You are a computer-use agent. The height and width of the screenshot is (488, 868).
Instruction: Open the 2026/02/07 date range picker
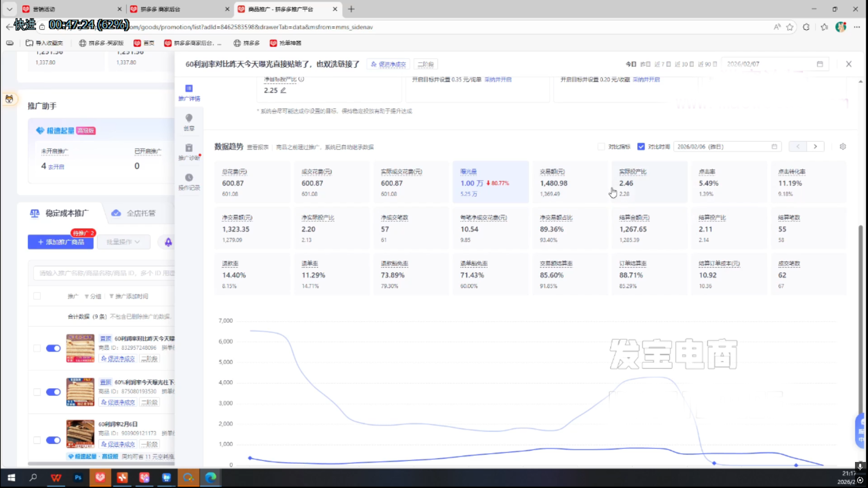774,64
